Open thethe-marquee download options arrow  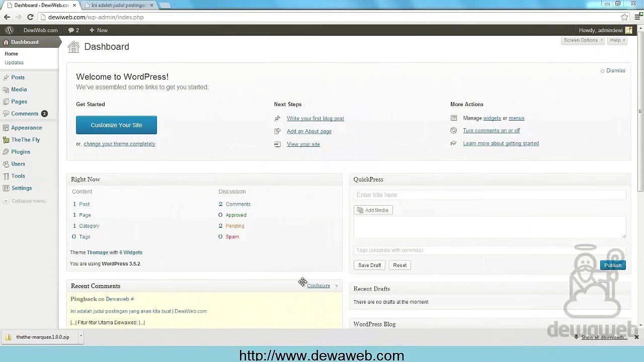point(80,336)
